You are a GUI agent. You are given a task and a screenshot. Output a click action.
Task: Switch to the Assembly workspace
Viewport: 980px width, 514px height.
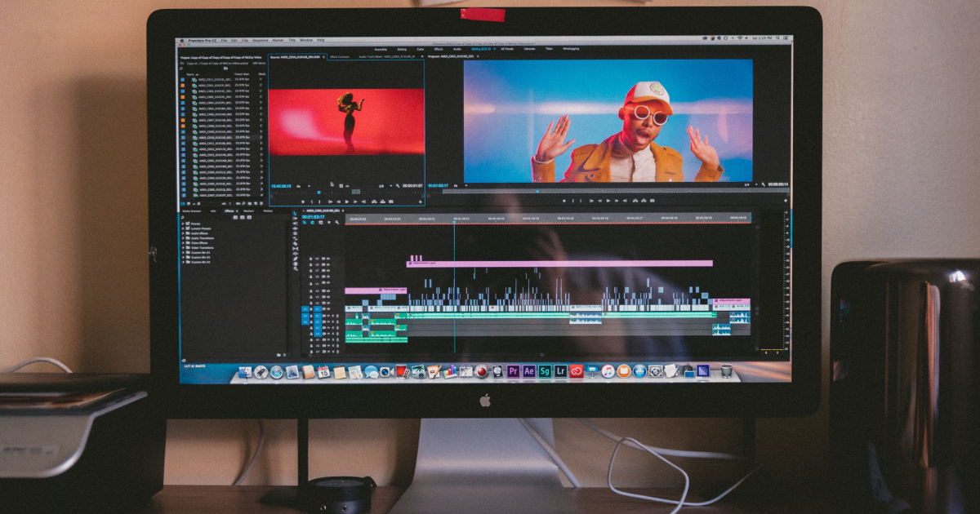381,49
